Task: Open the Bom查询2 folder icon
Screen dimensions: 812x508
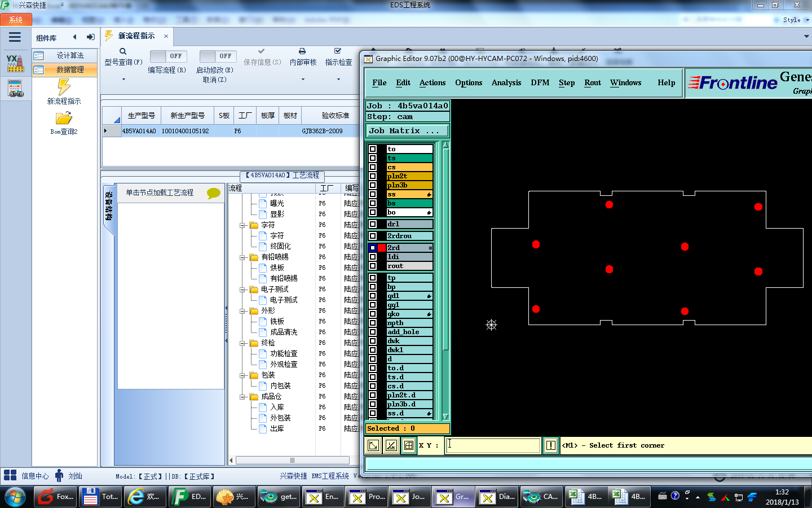Action: pos(64,118)
